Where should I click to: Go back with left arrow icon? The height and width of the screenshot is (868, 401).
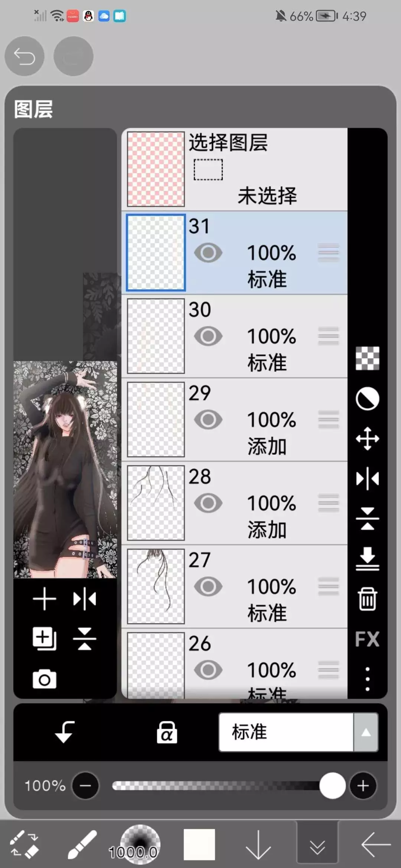[376, 844]
